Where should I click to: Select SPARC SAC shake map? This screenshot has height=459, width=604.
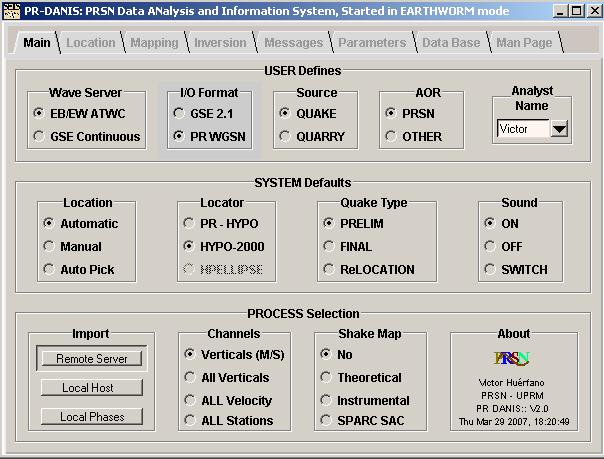pos(362,420)
